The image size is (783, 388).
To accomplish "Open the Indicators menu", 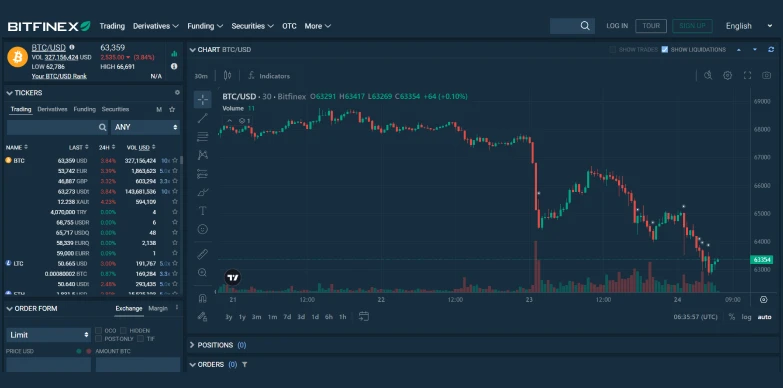I will [x=269, y=76].
